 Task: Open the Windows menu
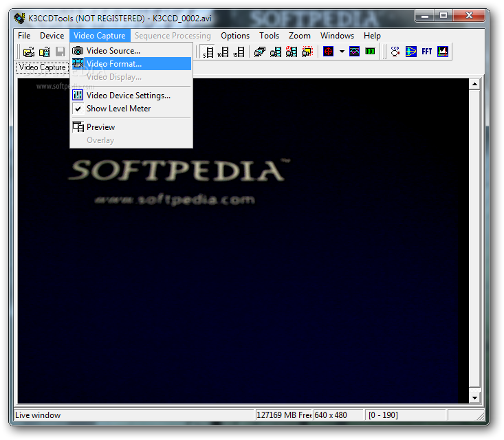(x=337, y=36)
